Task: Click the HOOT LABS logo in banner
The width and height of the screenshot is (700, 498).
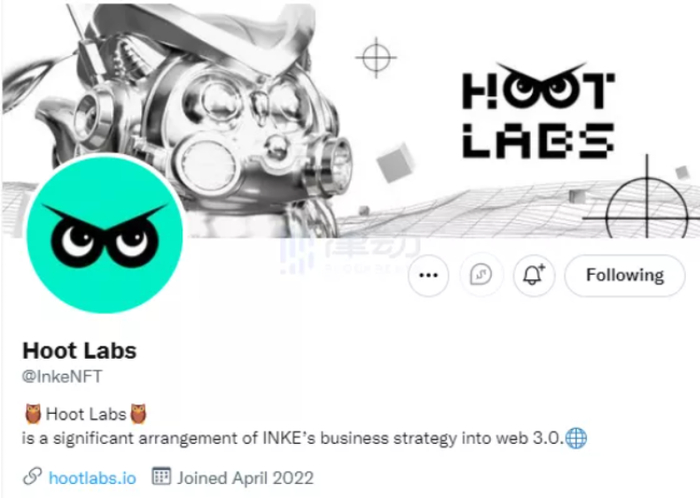Action: (538, 111)
